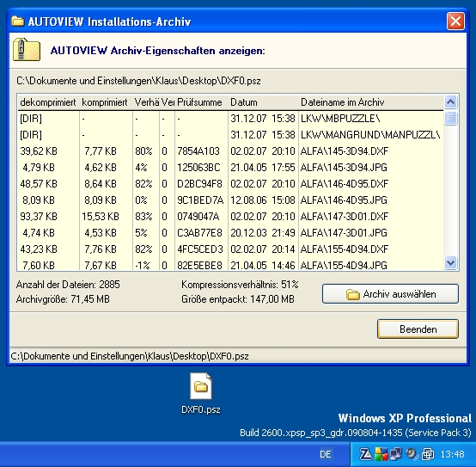Select the ALFA\146-4D95.DXF entry
Image resolution: width=476 pixels, height=467 pixels.
pos(230,184)
